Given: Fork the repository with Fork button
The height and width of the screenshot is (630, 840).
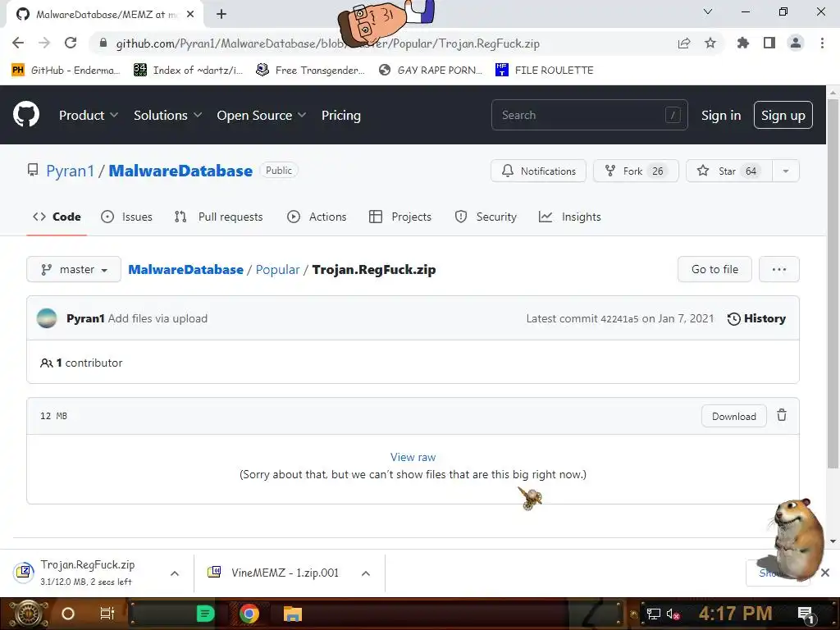Looking at the screenshot, I should (x=636, y=171).
